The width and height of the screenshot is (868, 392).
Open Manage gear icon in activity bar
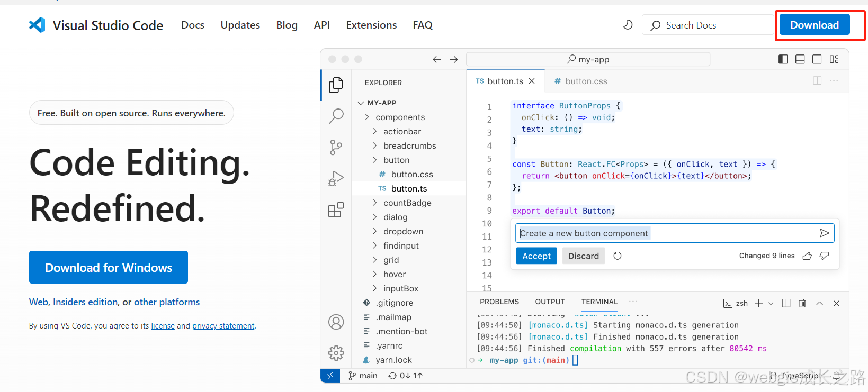click(336, 353)
